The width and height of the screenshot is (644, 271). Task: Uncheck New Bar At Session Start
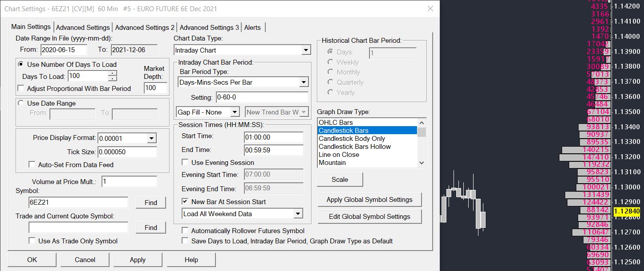[x=185, y=202]
